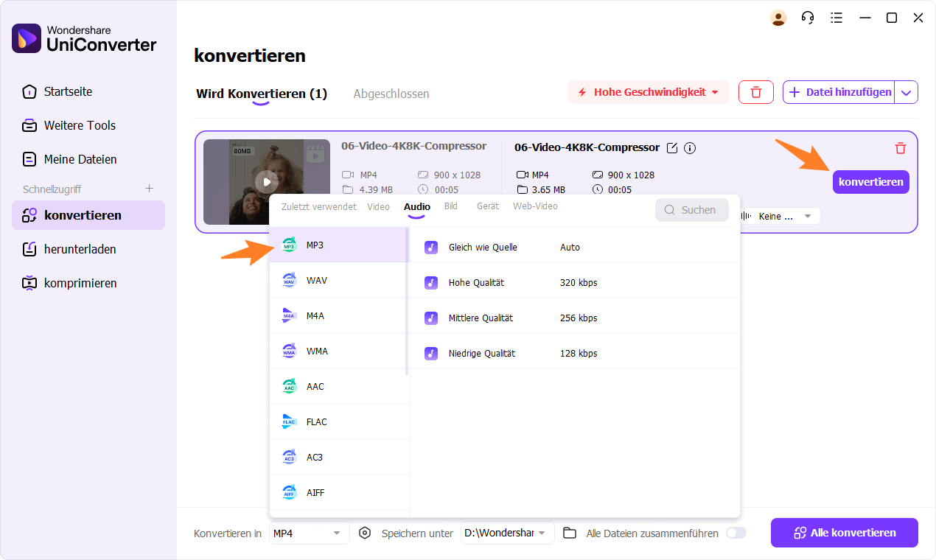Image resolution: width=936 pixels, height=560 pixels.
Task: Click source file name 06-Video-4K8K-Compressor
Action: click(414, 146)
